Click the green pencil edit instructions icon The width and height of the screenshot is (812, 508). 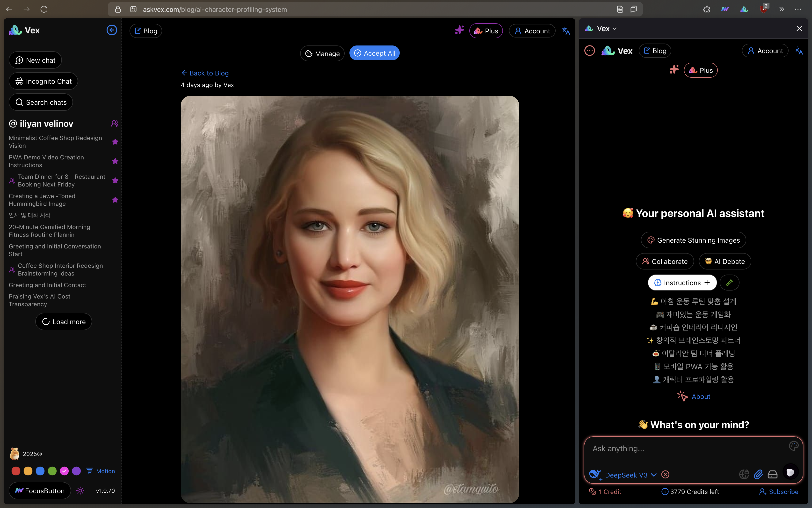pos(729,283)
